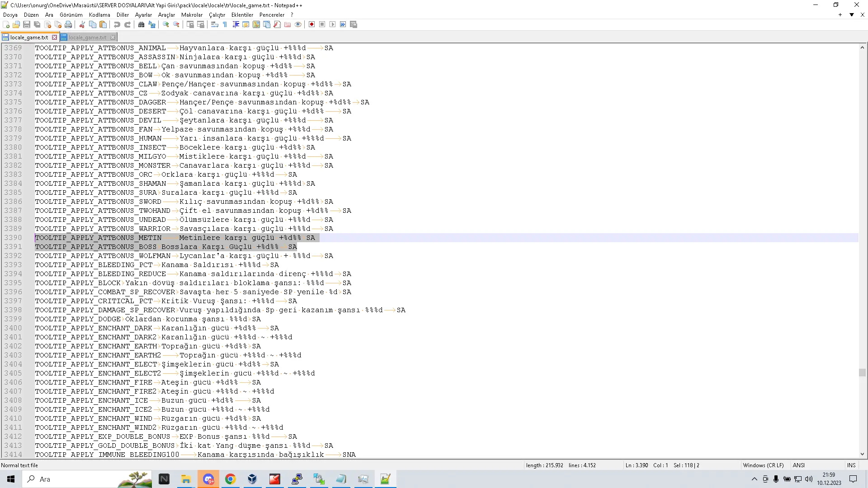Click line number 3400 in the margin
This screenshot has width=868, height=488.
(x=13, y=328)
